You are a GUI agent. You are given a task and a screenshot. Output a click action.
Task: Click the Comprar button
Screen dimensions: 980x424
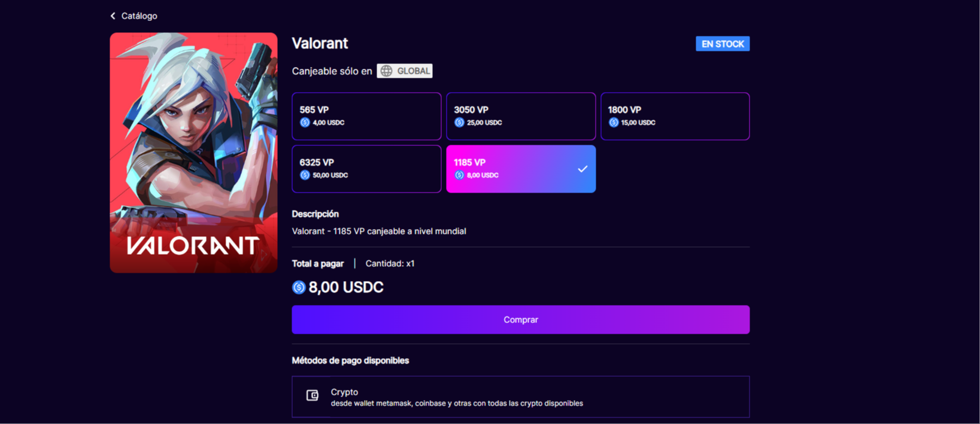coord(521,320)
